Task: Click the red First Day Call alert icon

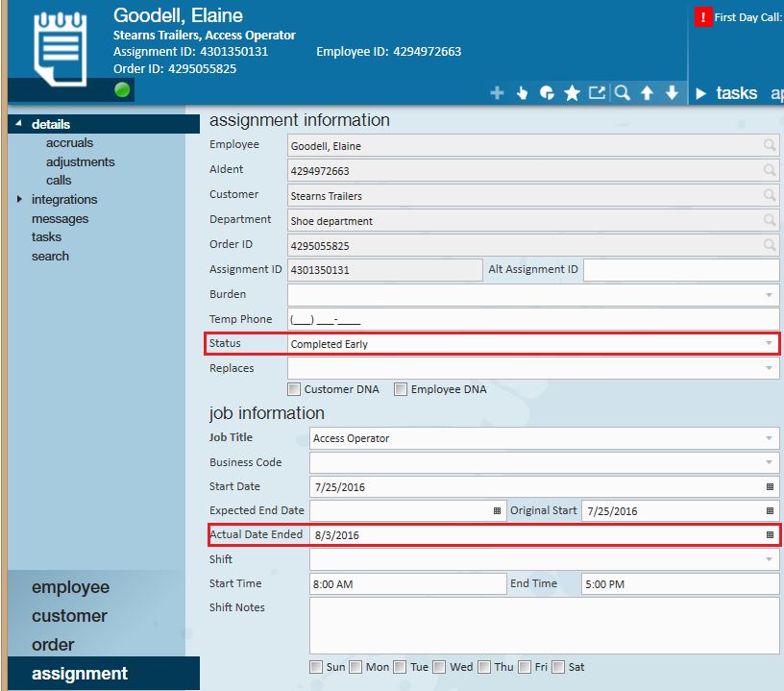Action: pos(703,17)
